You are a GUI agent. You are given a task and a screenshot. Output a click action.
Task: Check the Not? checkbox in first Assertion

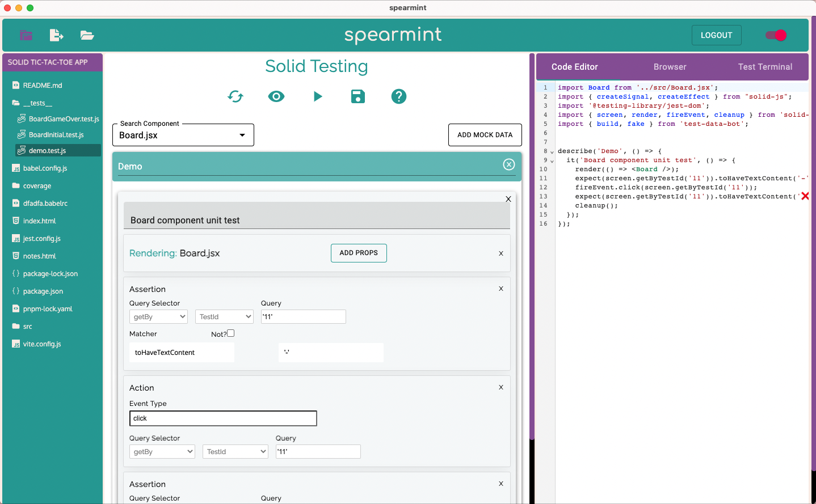(x=231, y=333)
